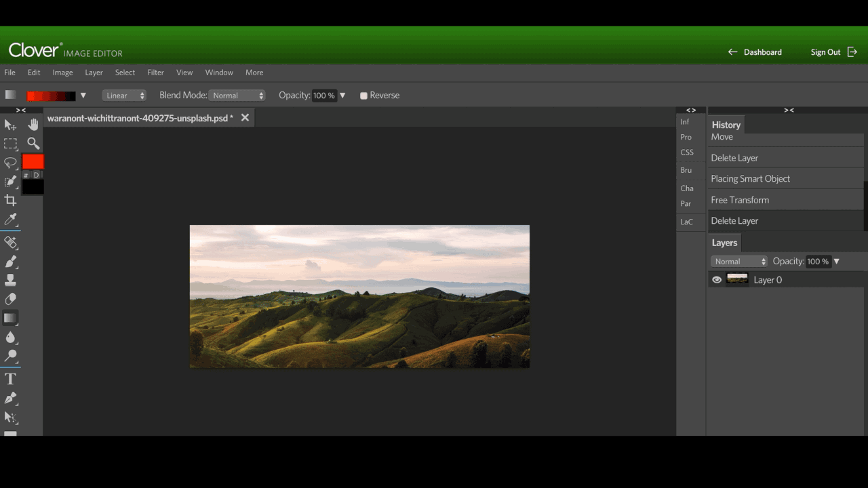Select the Gradient tool in toolbox
This screenshot has width=868, height=488.
10,318
